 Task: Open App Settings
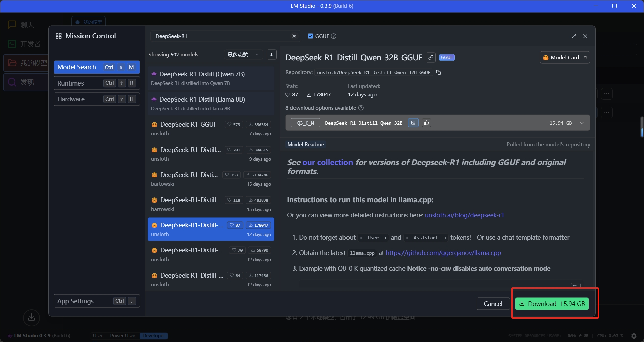pyautogui.click(x=97, y=301)
